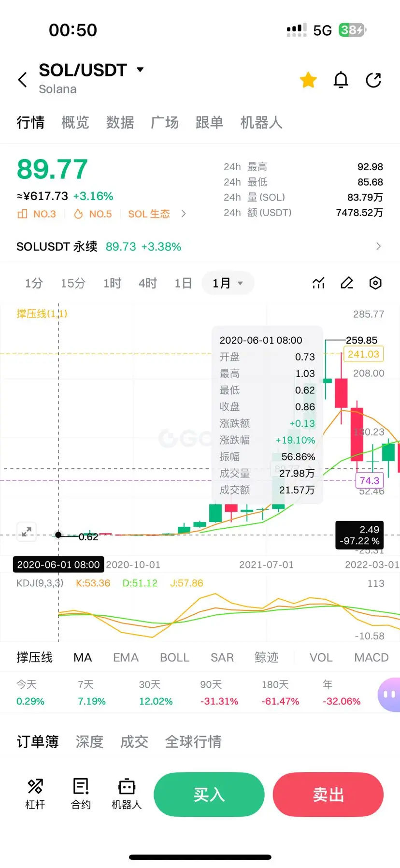This screenshot has width=400, height=868.
Task: Toggle the EMA indicator
Action: pos(126,657)
